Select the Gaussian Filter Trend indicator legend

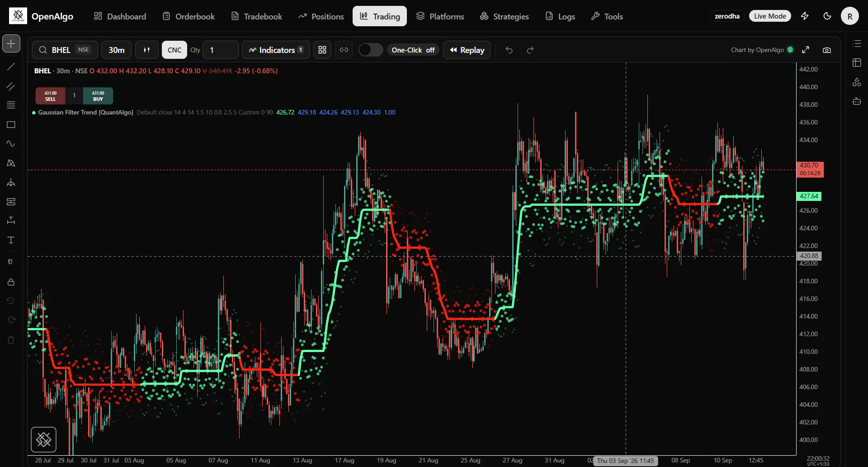(x=85, y=112)
